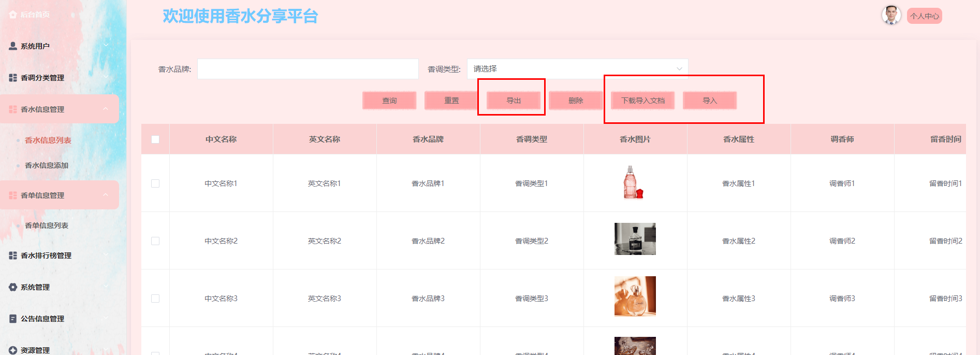Click the 香调类型 column header
The width and height of the screenshot is (980, 355).
(532, 139)
